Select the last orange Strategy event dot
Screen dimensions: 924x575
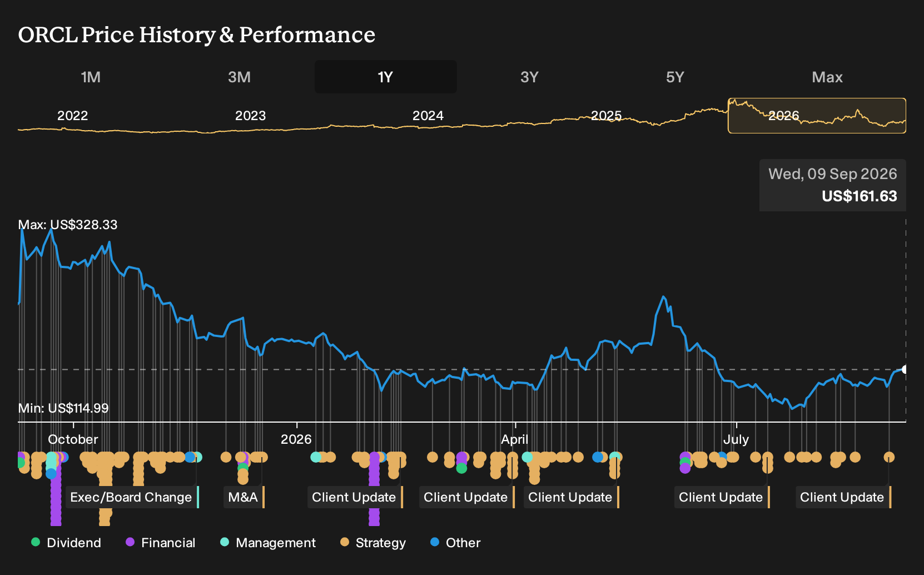coord(889,457)
